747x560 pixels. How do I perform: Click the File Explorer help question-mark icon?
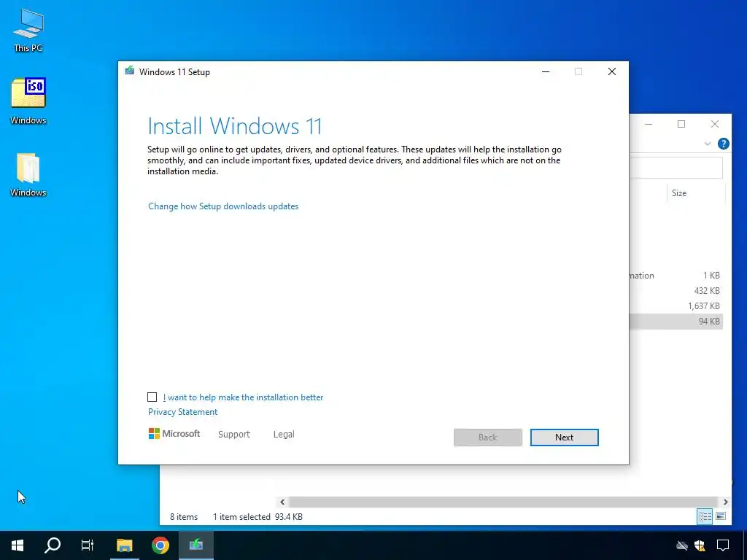pos(723,144)
